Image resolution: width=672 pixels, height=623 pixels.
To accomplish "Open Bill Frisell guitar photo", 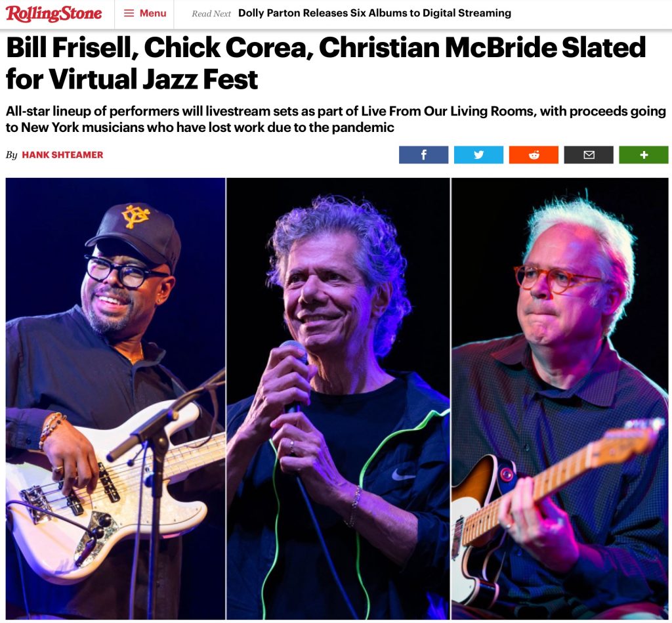I will point(560,398).
